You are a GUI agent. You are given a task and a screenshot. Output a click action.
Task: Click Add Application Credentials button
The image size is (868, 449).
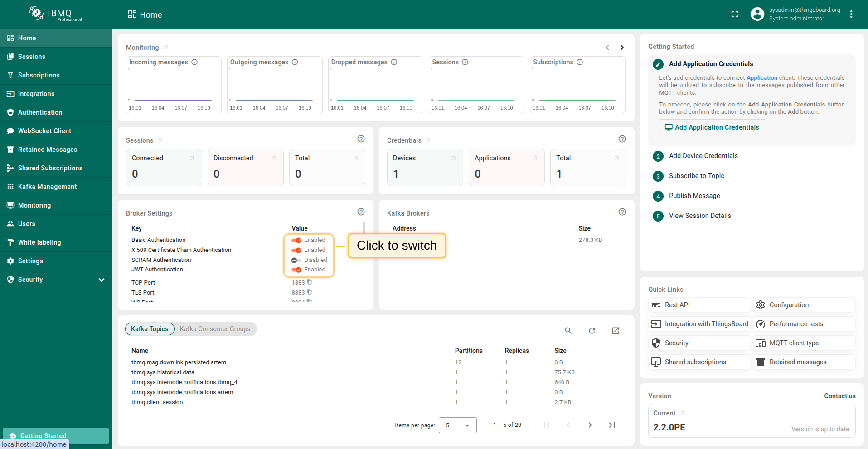[x=712, y=127]
